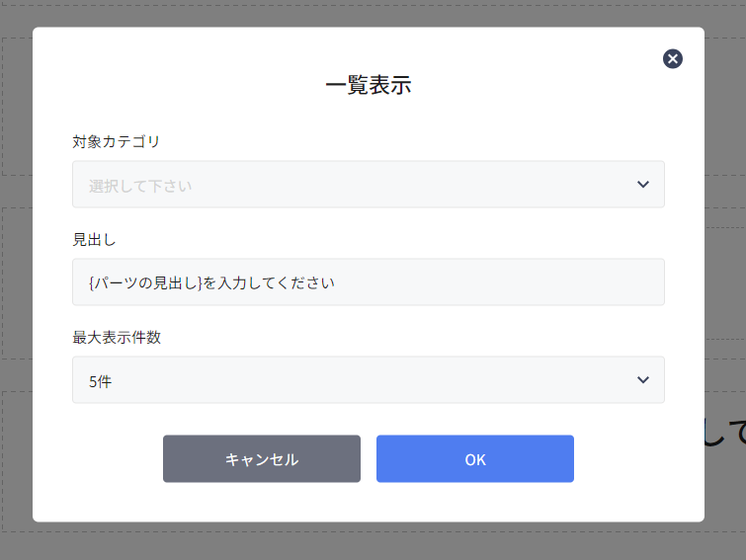Open the 対象カテゴリ dropdown
746x560 pixels.
[x=368, y=185]
